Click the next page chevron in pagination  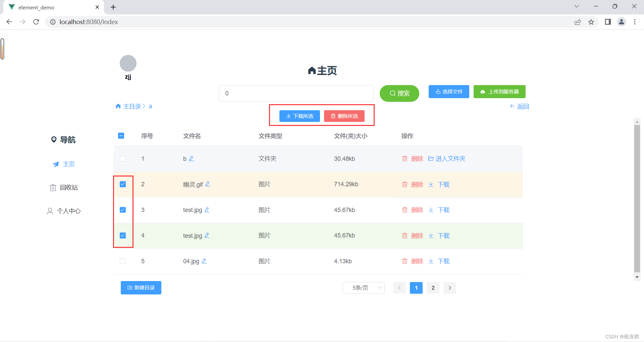tap(449, 287)
